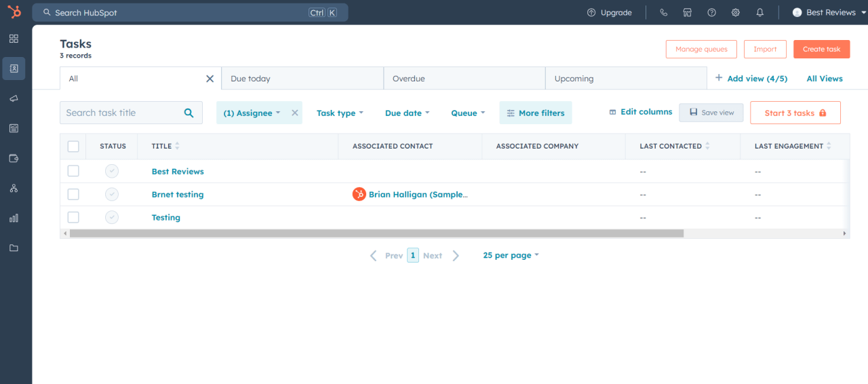Click the Edit columns button
The width and height of the screenshot is (868, 384).
(640, 112)
